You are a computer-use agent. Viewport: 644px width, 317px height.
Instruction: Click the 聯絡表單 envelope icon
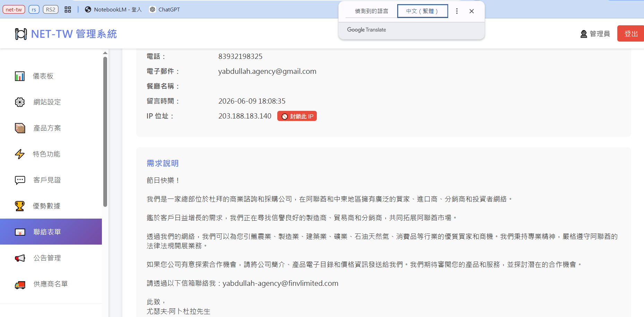20,232
